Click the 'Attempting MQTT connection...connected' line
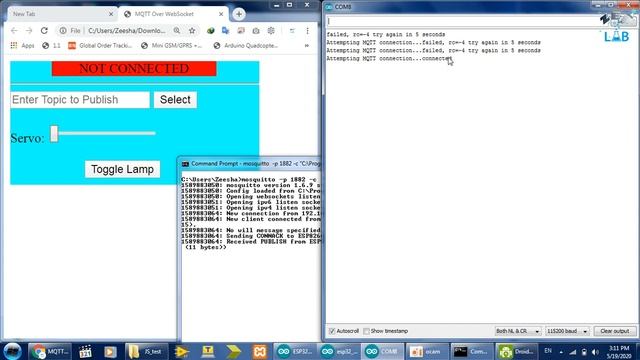 [389, 58]
